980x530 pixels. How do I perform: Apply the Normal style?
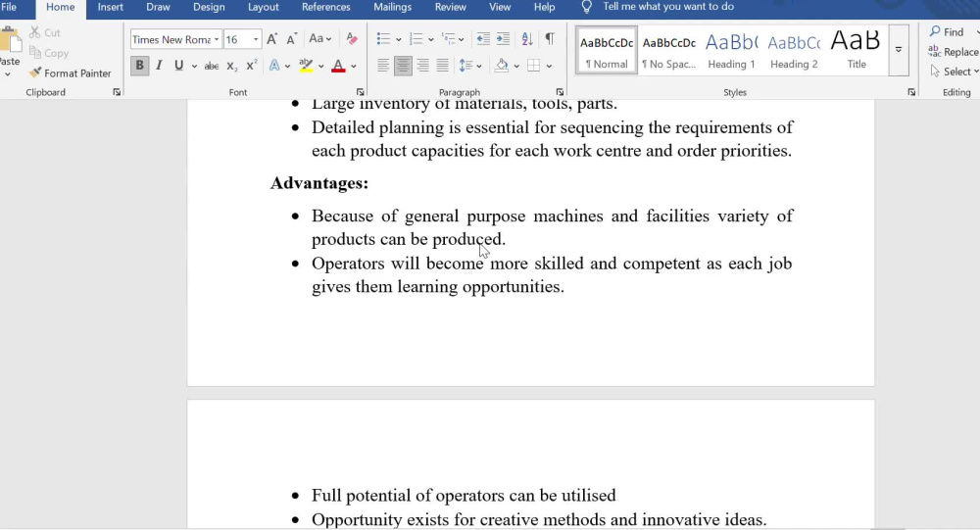607,51
